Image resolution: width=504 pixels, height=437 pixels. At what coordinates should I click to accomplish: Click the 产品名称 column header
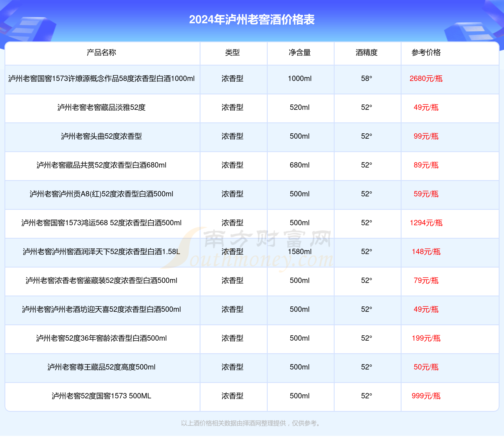tap(101, 52)
